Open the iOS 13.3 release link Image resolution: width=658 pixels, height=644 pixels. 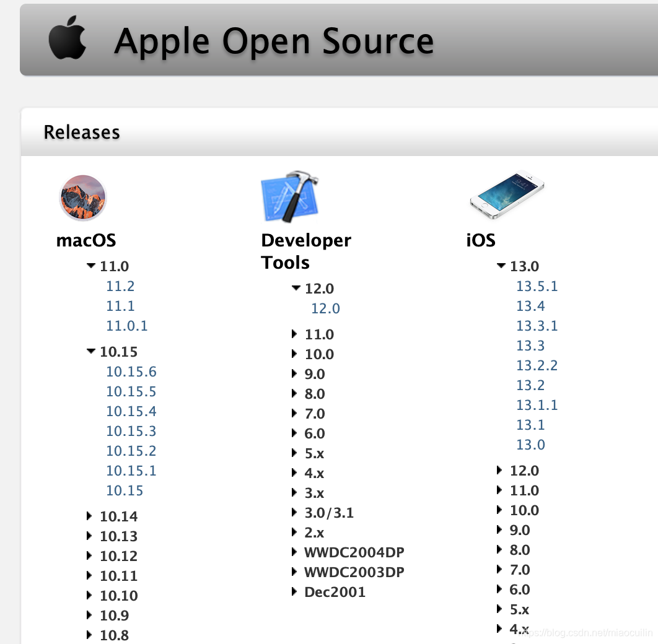click(531, 346)
